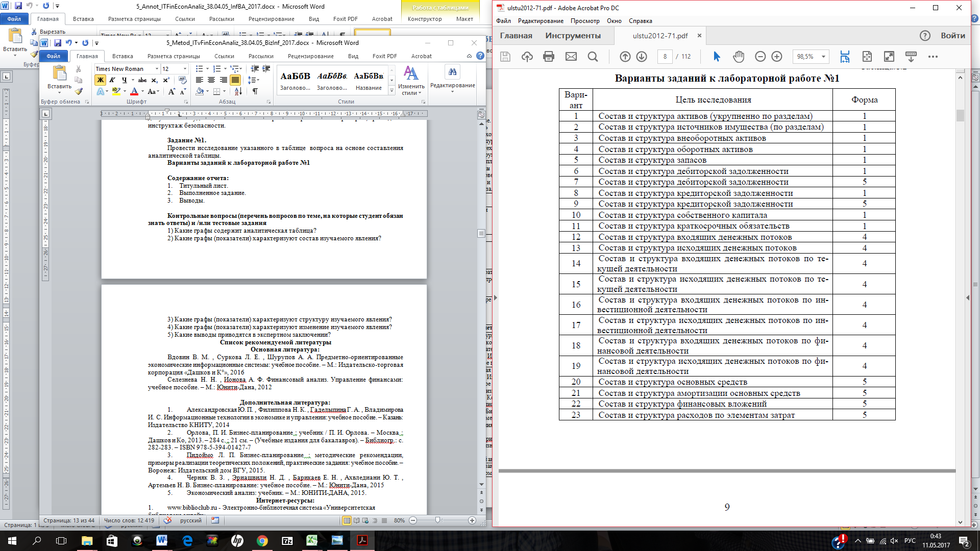980x551 pixels.
Task: Select the Hand pan tool in Acrobat
Action: pyautogui.click(x=739, y=57)
